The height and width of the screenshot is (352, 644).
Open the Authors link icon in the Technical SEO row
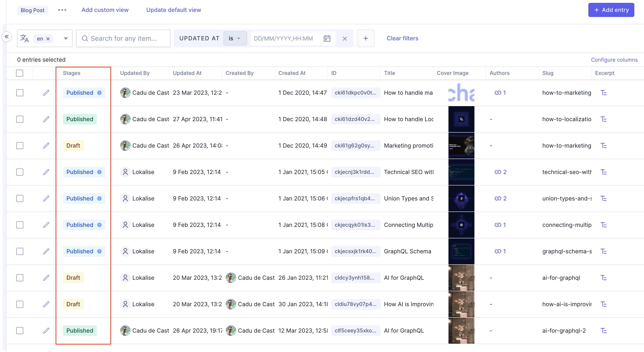point(498,172)
